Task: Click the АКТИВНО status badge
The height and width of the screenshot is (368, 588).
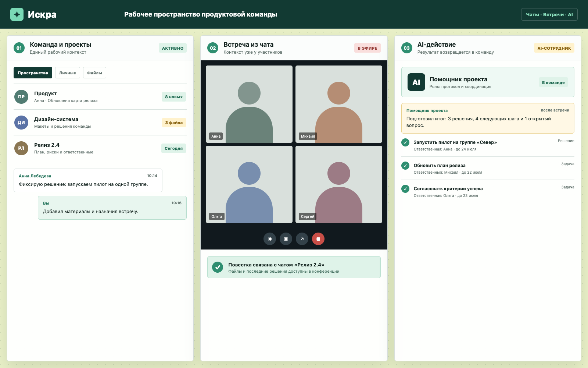Action: [x=173, y=48]
